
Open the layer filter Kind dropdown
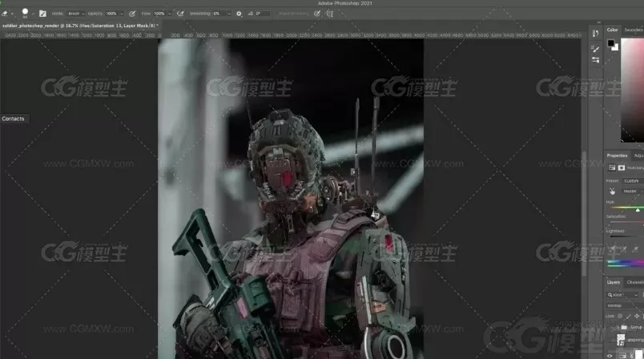[x=623, y=295]
